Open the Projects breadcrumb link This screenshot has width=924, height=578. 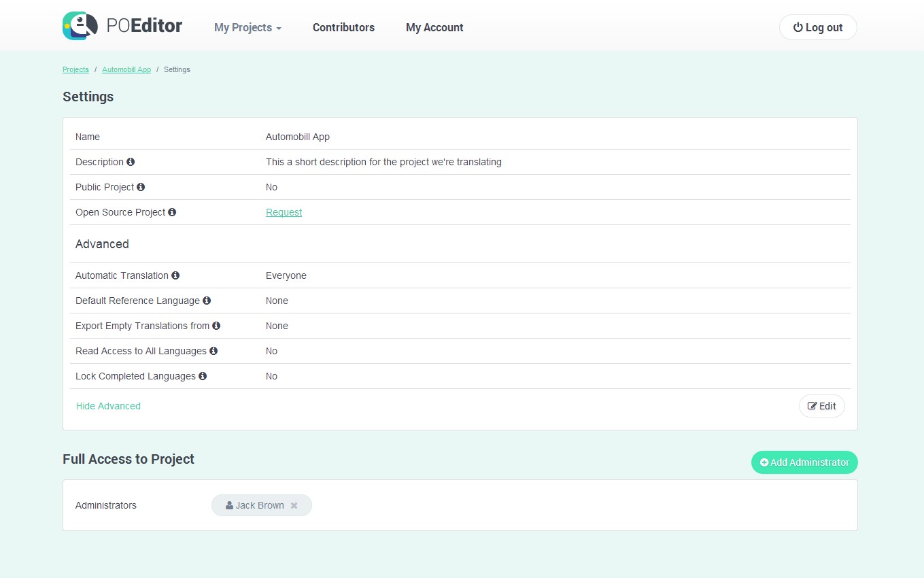click(x=75, y=69)
